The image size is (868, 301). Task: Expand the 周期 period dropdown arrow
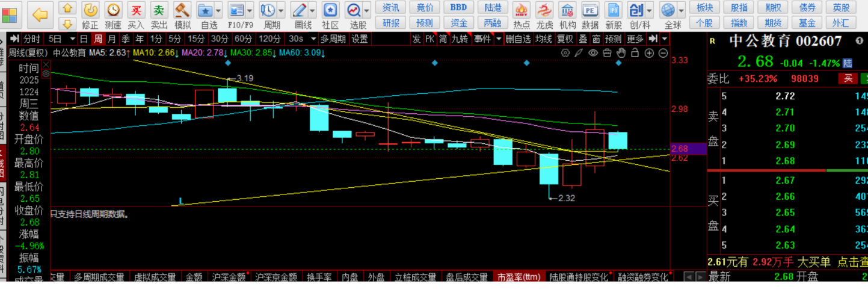coord(281,10)
